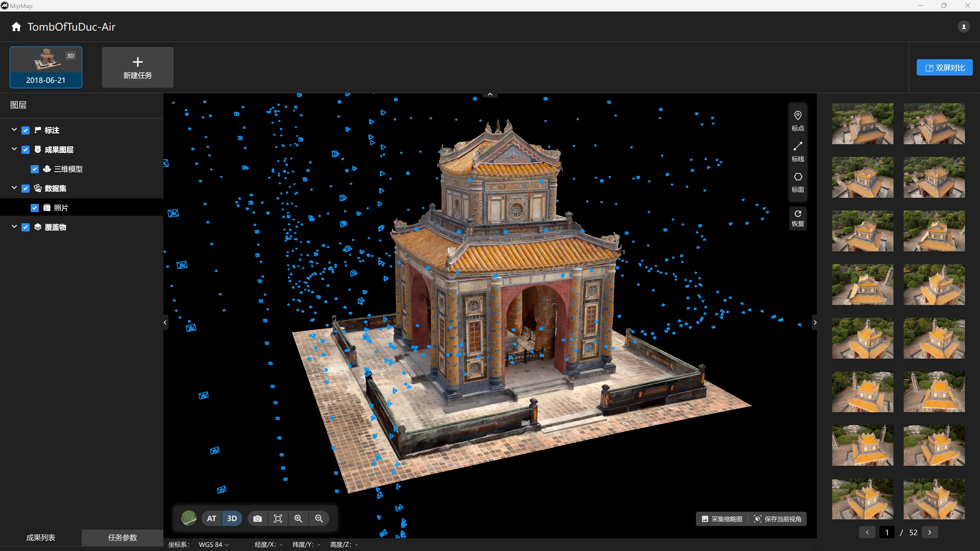Click the fit-to-screen frame icon

point(278,518)
